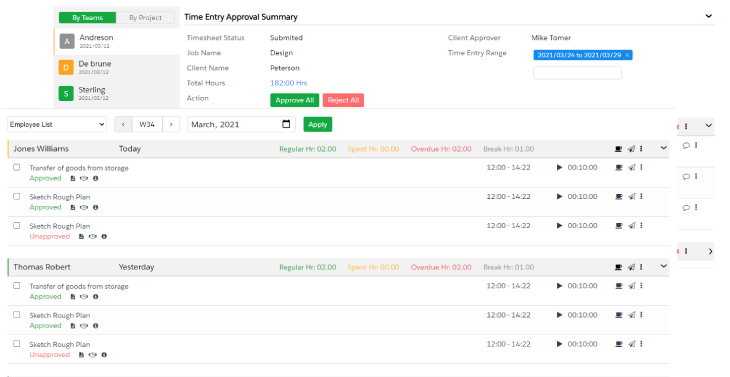The image size is (730, 377).
Task: Remove the 2021/03/24 to 2021/03/29 range tag
Action: pos(627,55)
